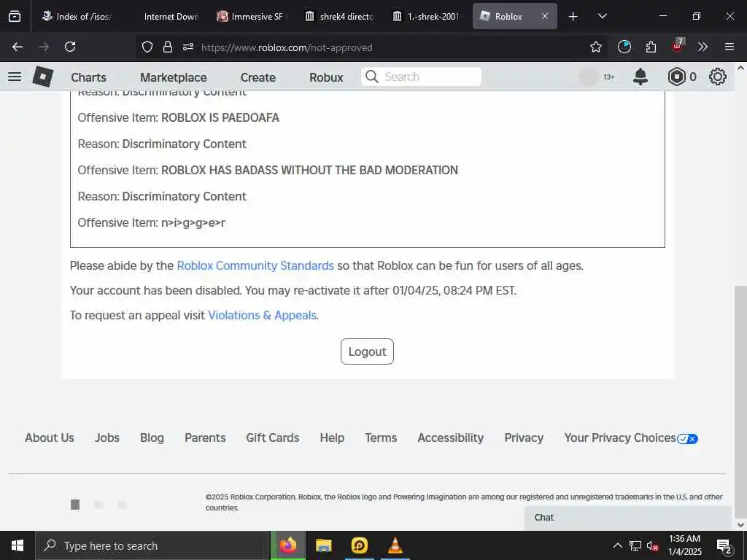Show hidden system tray icons
Viewport: 747px width, 560px height.
(617, 545)
